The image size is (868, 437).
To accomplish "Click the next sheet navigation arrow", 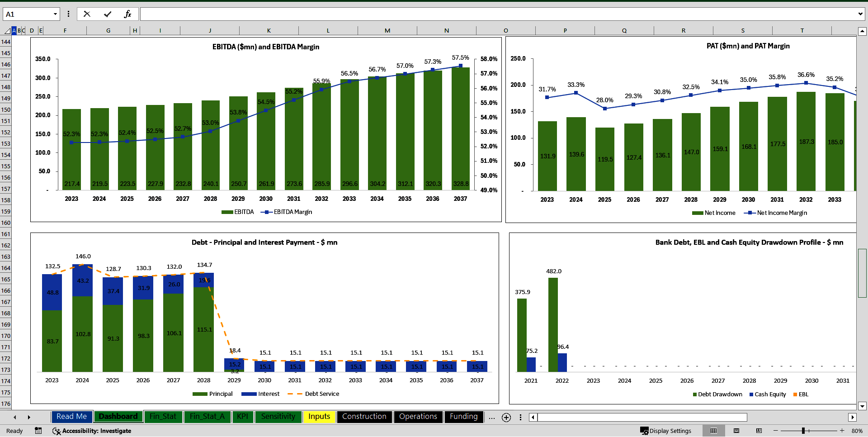I will [29, 417].
